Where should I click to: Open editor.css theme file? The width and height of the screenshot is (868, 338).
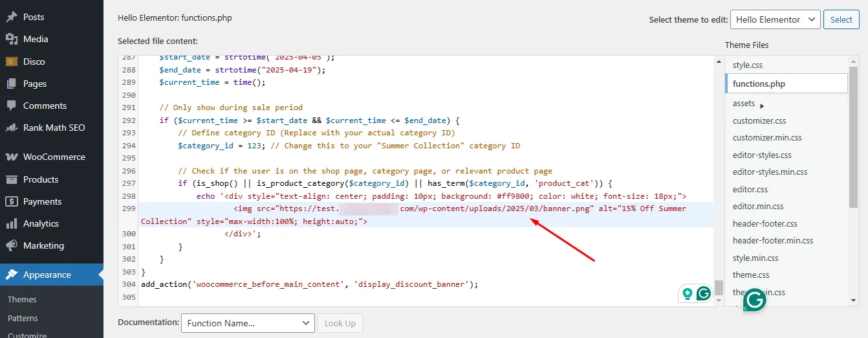pyautogui.click(x=750, y=189)
